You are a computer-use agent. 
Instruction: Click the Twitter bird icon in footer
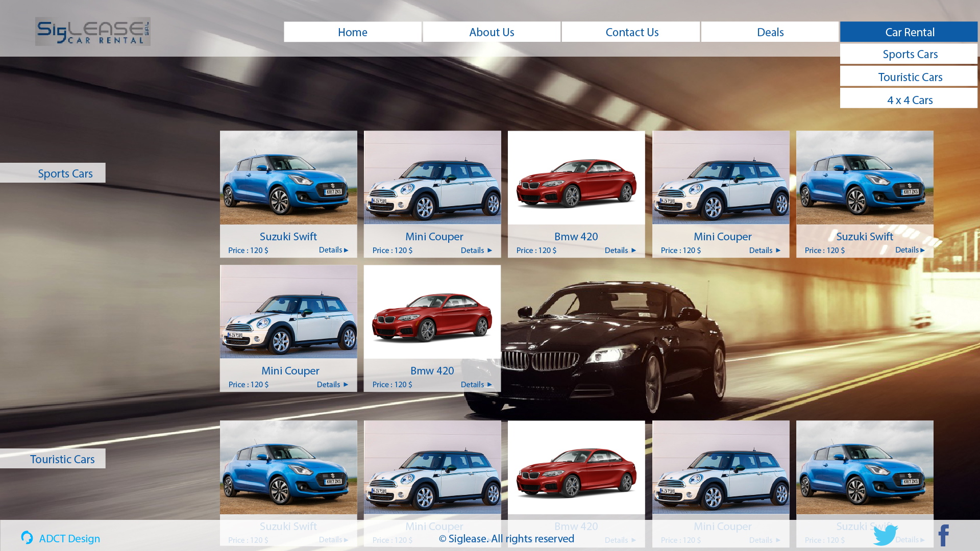click(x=885, y=535)
